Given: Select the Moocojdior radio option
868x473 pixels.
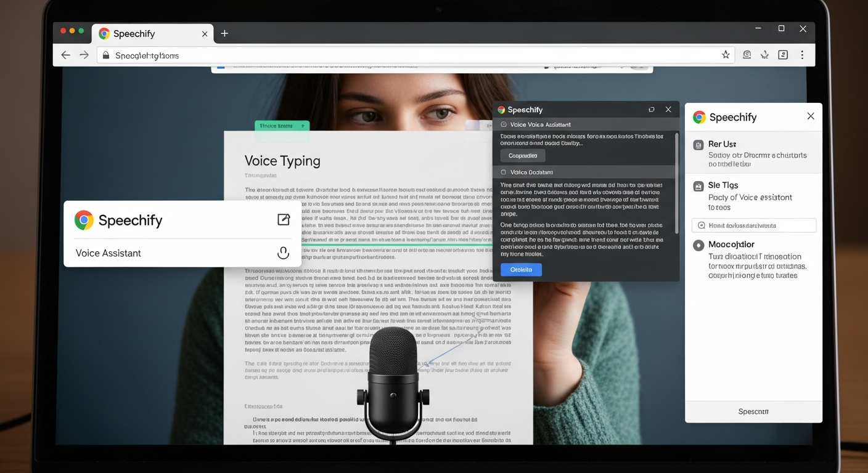Looking at the screenshot, I should 698,245.
